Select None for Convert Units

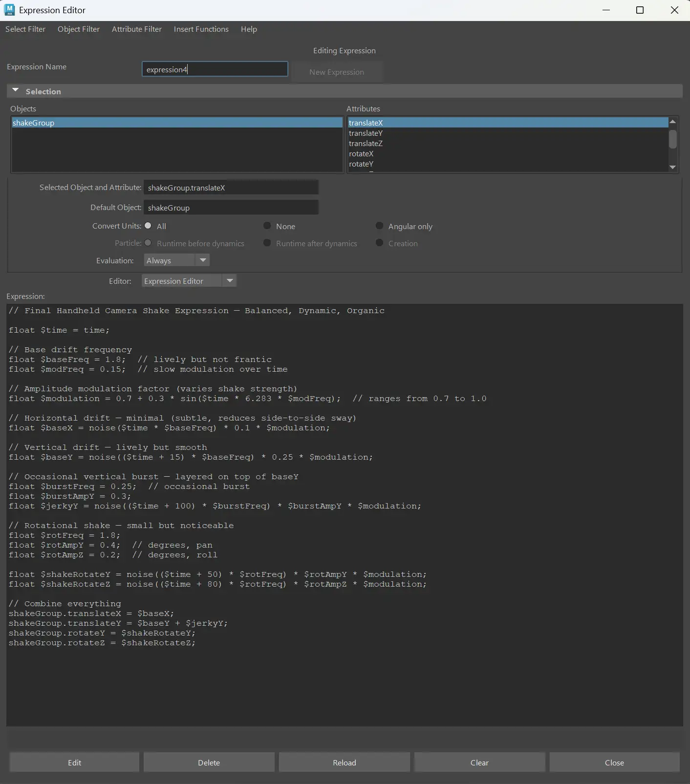[x=267, y=226]
